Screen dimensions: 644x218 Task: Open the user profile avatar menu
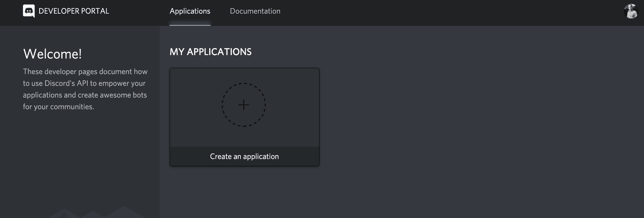[631, 11]
